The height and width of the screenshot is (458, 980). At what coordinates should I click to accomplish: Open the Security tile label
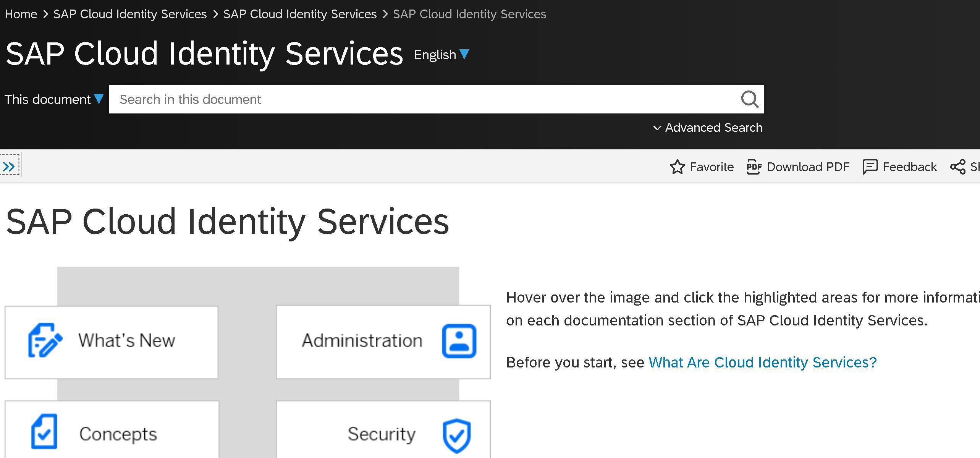click(382, 434)
